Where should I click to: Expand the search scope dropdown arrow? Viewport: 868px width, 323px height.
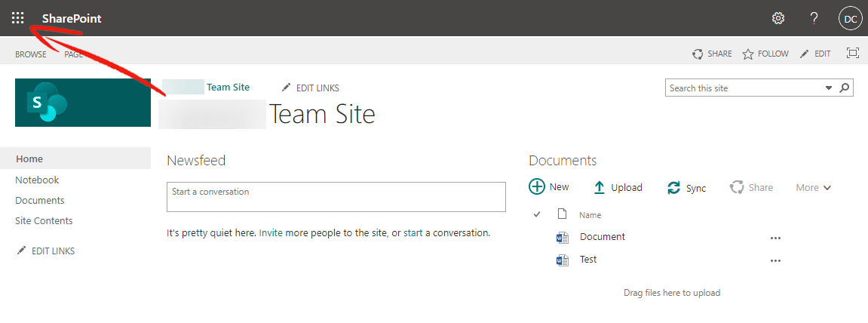tap(829, 88)
